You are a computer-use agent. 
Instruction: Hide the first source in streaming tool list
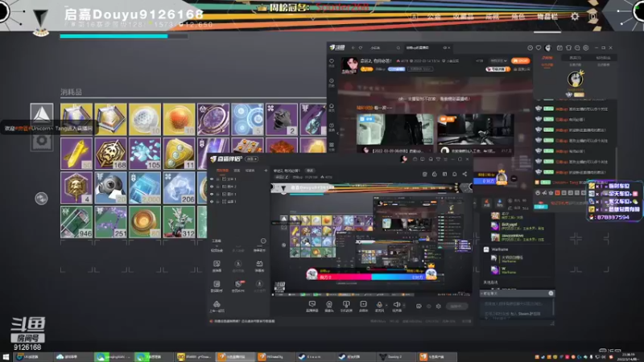(x=212, y=179)
